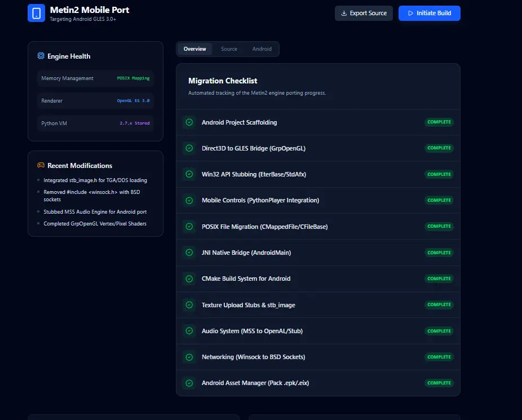Select 'POSIX File Migration' checklist item
This screenshot has width=522, height=420.
(x=264, y=227)
